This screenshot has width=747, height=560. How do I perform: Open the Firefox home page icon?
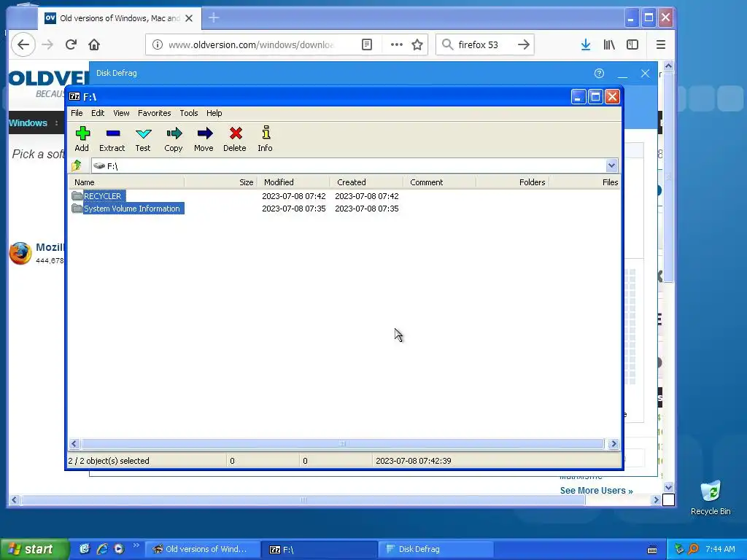(94, 44)
